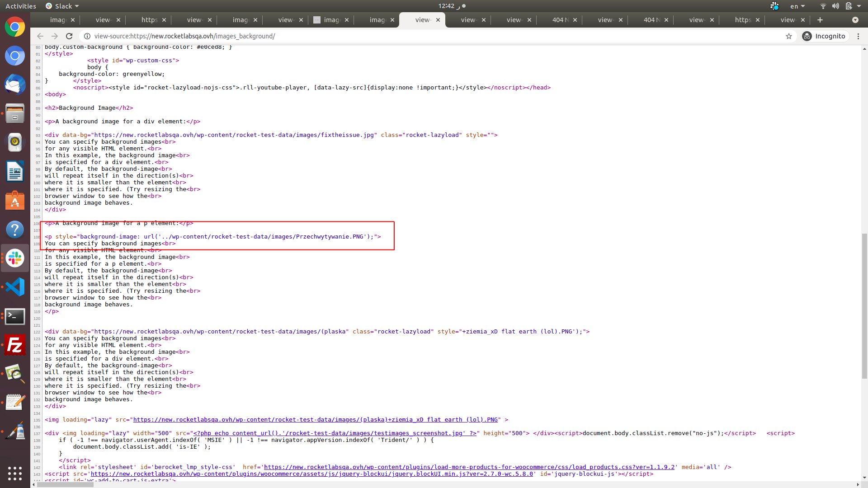Open the Activities menu
This screenshot has height=488, width=868.
click(x=21, y=6)
